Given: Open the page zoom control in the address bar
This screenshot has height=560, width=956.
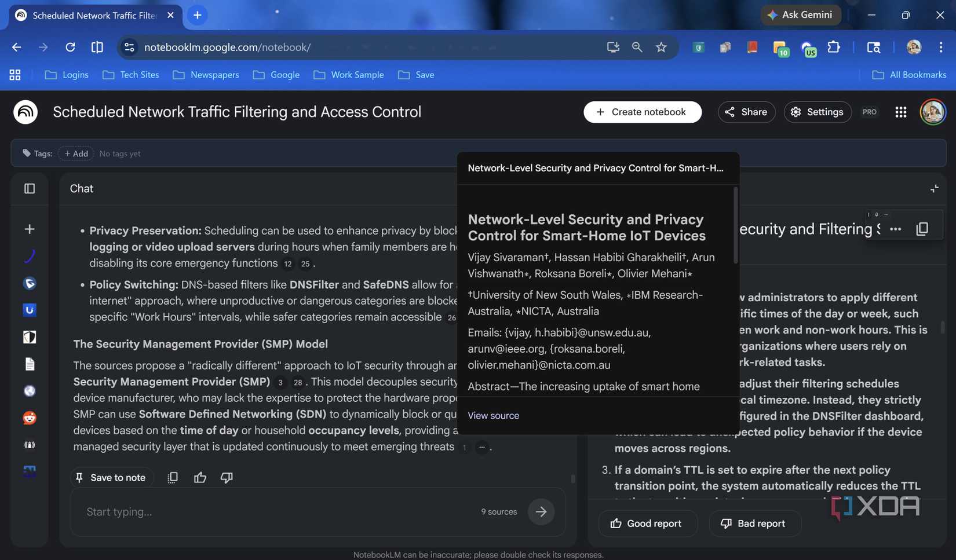Looking at the screenshot, I should pos(637,47).
